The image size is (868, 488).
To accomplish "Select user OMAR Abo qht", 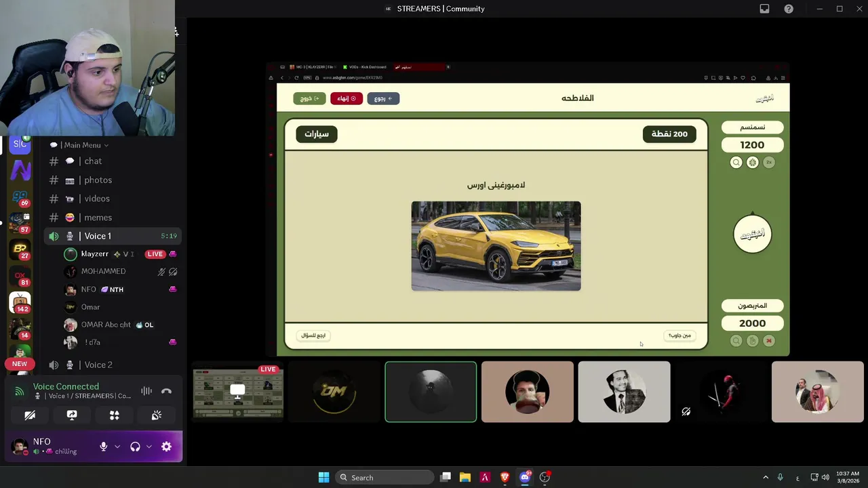I will click(106, 325).
